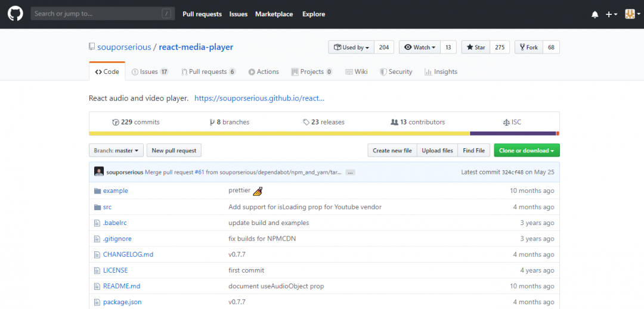The width and height of the screenshot is (644, 309).
Task: Switch to the Issues tab
Action: (x=150, y=71)
